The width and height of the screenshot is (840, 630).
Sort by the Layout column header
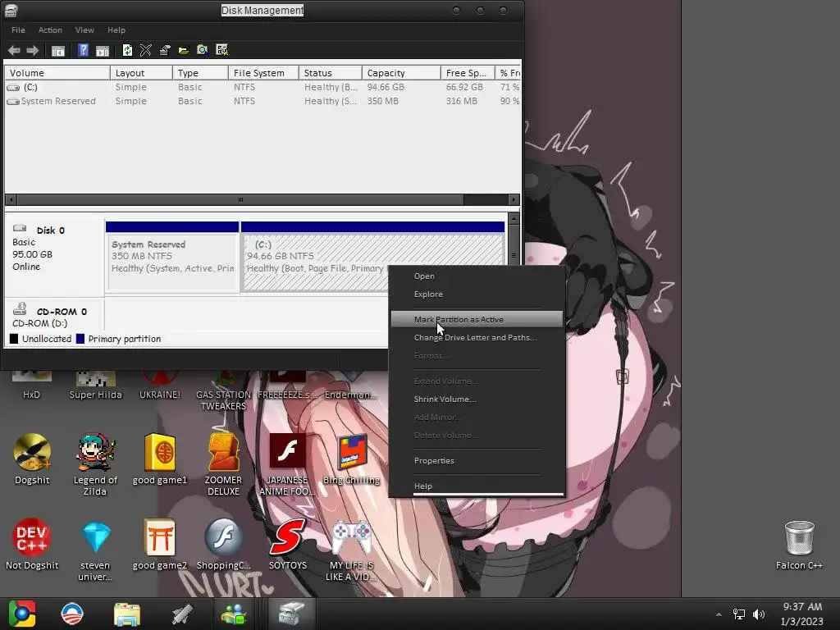(x=141, y=73)
